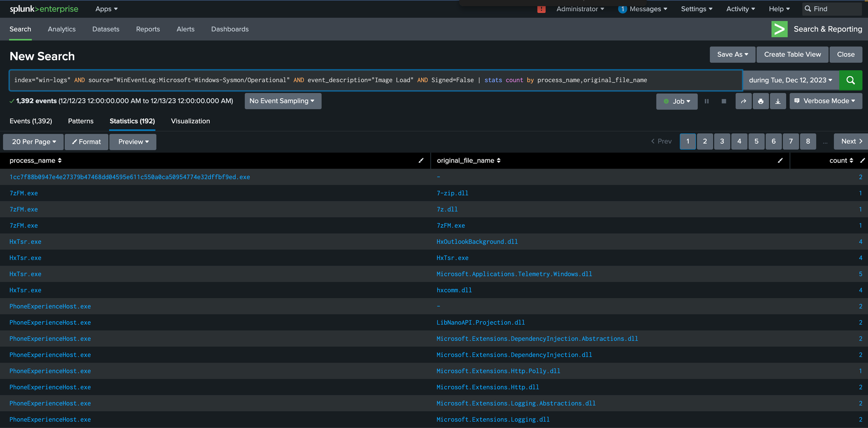Viewport: 868px width, 428px height.
Task: Click HxOutlookBackground.dll cell
Action: 477,242
